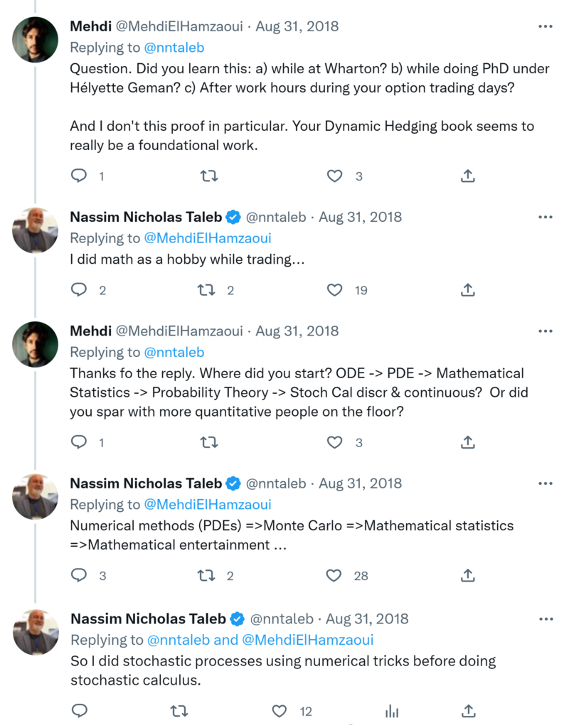Retweet Mehdi's first question tweet
The height and width of the screenshot is (728, 564).
click(209, 176)
